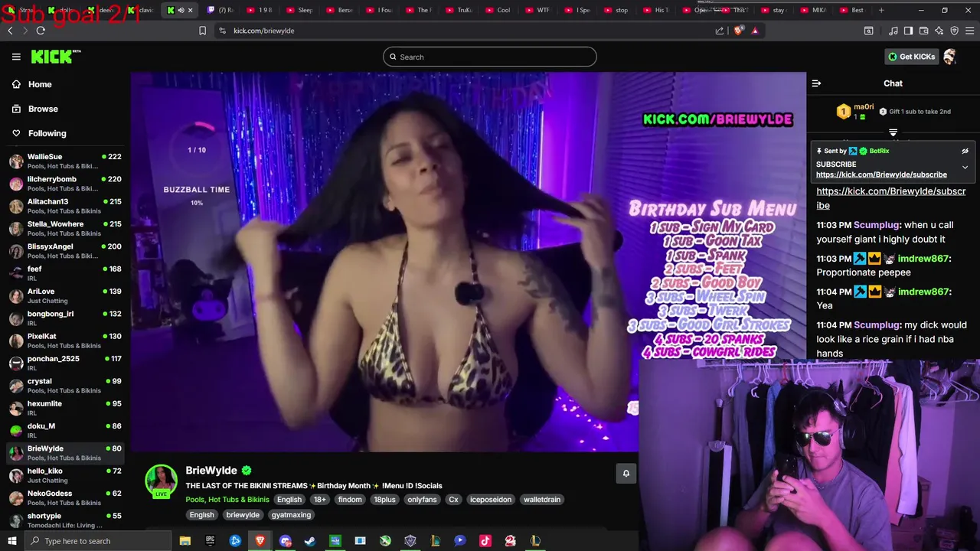Screen dimensions: 980x551
Task: Open the browser main menu icon
Action: point(969,31)
